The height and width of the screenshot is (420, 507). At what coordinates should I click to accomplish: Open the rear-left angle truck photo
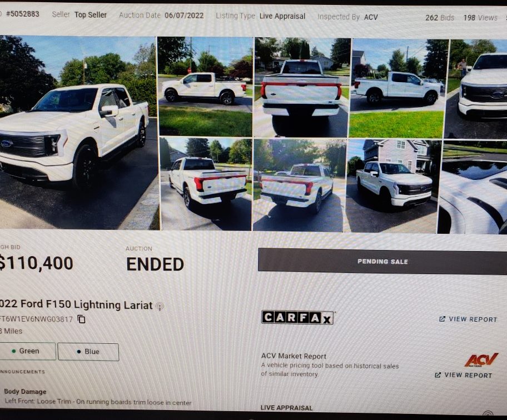[206, 184]
